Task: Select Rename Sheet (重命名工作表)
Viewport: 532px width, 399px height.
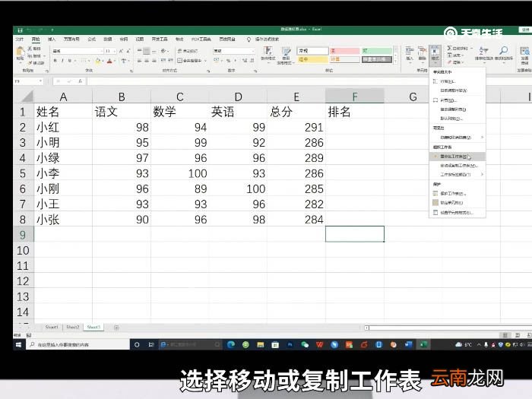Action: click(458, 157)
